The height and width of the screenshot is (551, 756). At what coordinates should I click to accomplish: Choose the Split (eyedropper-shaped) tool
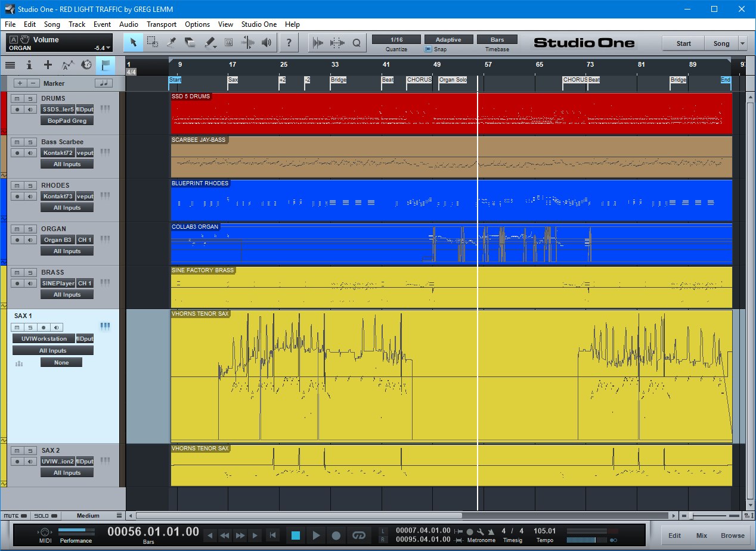(172, 42)
